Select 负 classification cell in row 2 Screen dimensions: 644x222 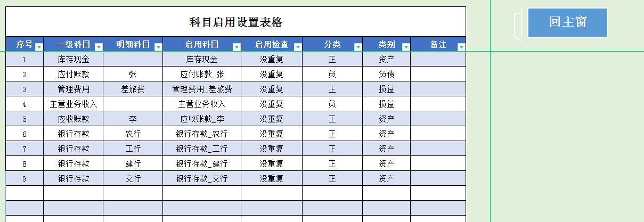tap(332, 74)
